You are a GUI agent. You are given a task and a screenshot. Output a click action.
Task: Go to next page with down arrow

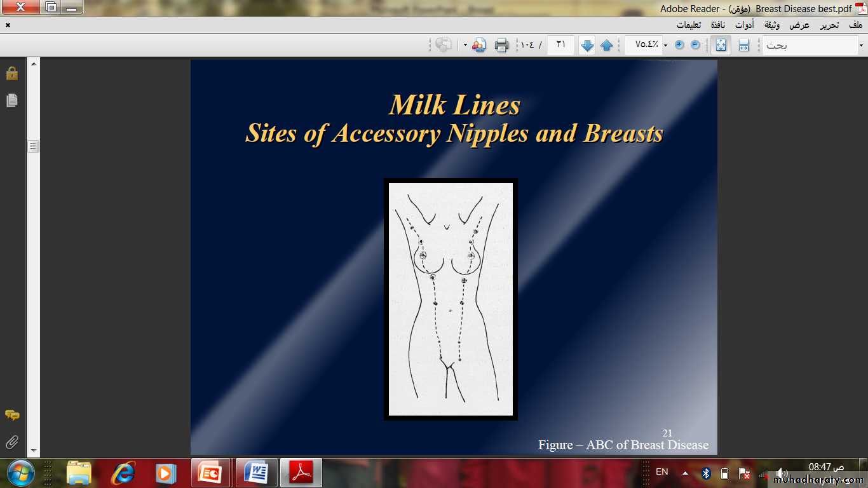[587, 45]
